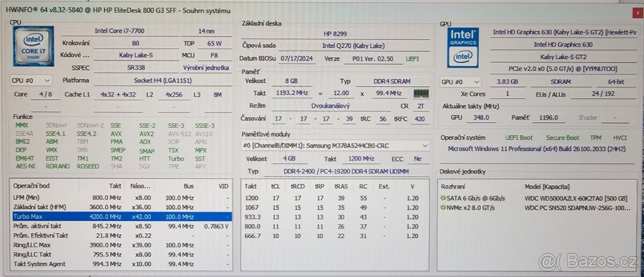The width and height of the screenshot is (644, 277).
Task: Click the UEFI Boot indicator
Action: (x=518, y=138)
